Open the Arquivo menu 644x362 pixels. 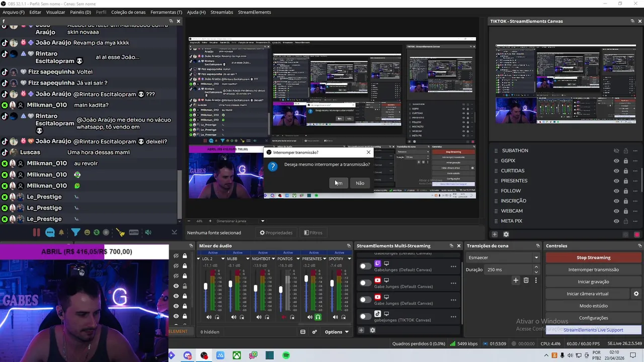pos(14,12)
